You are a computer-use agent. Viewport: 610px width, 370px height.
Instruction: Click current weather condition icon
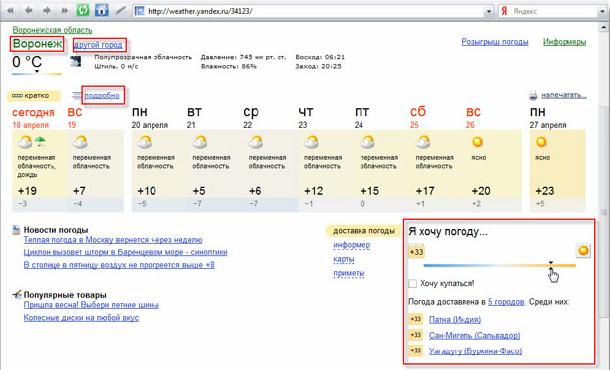point(76,61)
